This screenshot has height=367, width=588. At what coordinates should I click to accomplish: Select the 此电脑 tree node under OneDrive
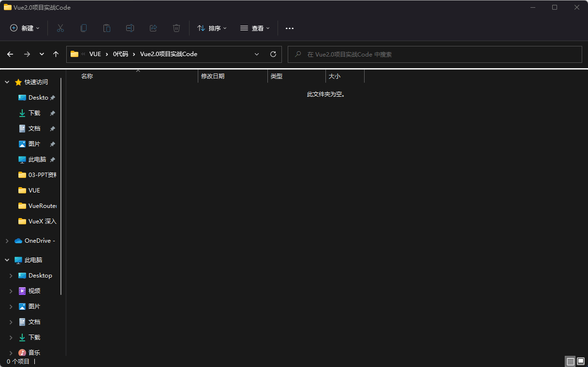point(33,260)
